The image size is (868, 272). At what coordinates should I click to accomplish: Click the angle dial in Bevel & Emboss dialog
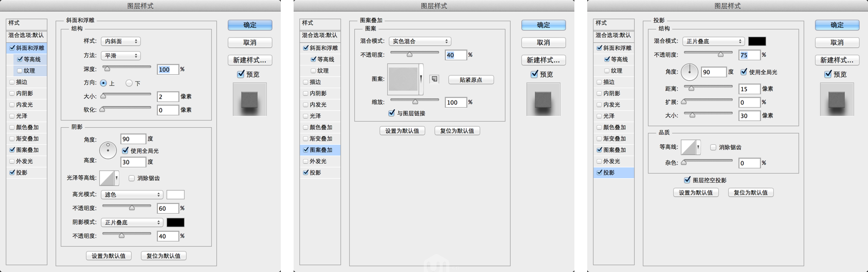(108, 150)
